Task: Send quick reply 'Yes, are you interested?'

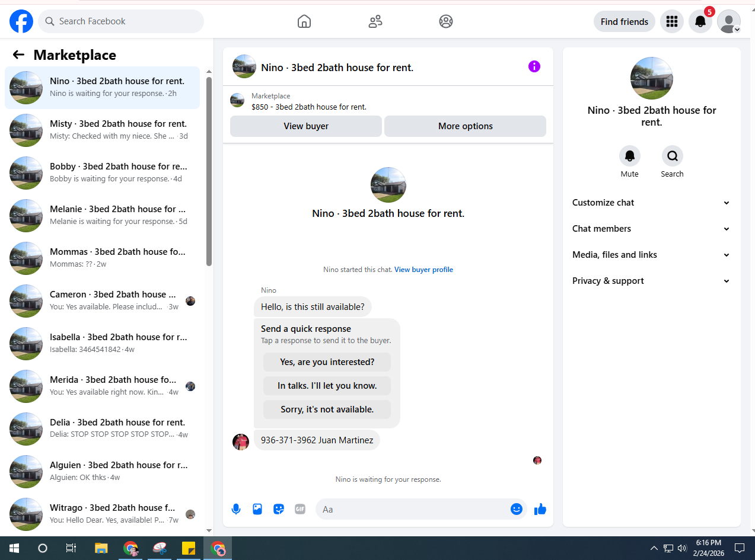Action: [x=327, y=362]
